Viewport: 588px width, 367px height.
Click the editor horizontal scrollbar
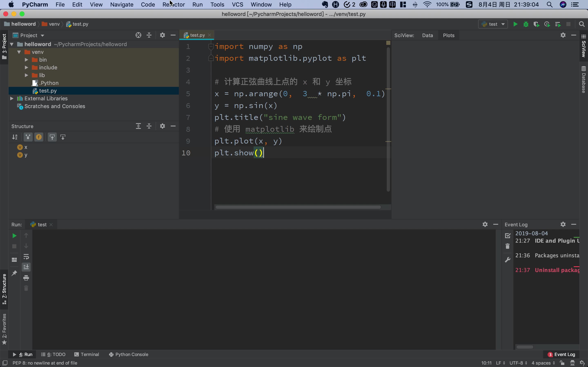coord(298,207)
